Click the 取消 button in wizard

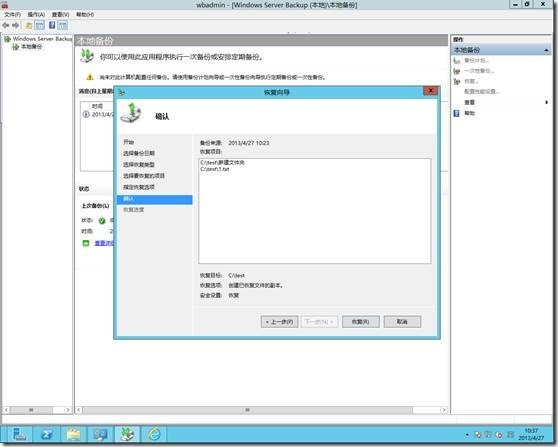(402, 322)
